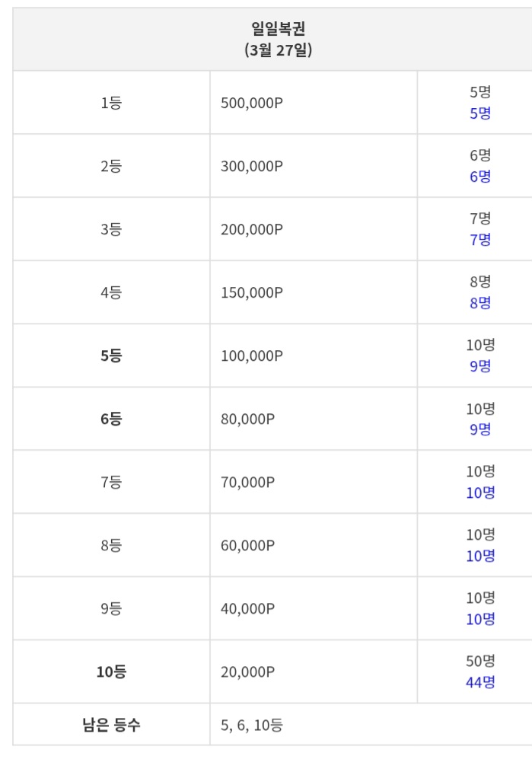This screenshot has height=759, width=532.
Task: Select the '5, 6, 10등' remaining ranks text
Action: [x=252, y=725]
